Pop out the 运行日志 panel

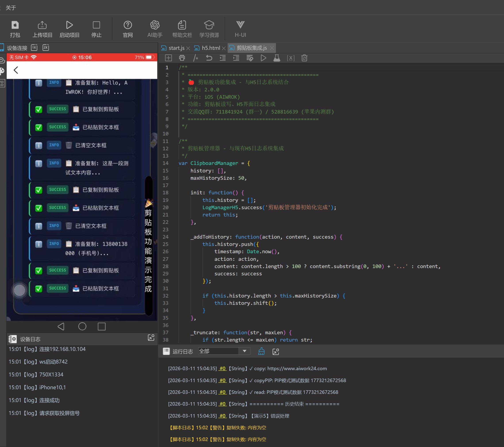pos(276,352)
